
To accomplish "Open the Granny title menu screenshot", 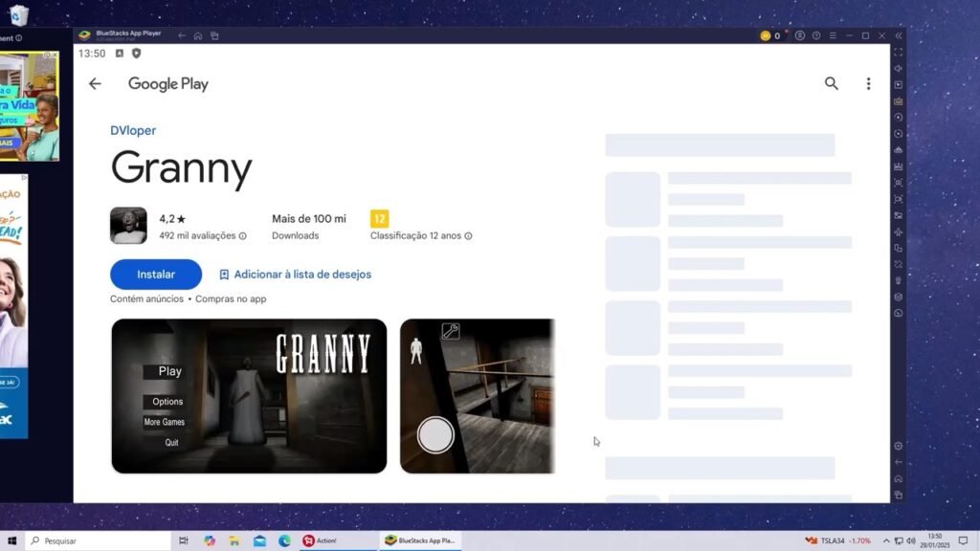I will pyautogui.click(x=249, y=396).
